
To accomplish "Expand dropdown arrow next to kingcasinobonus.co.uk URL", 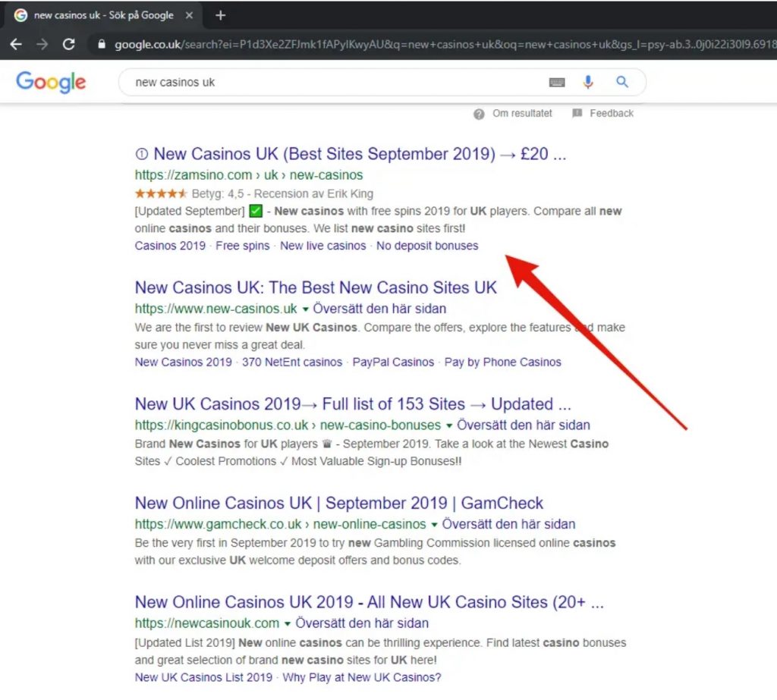I will click(449, 426).
